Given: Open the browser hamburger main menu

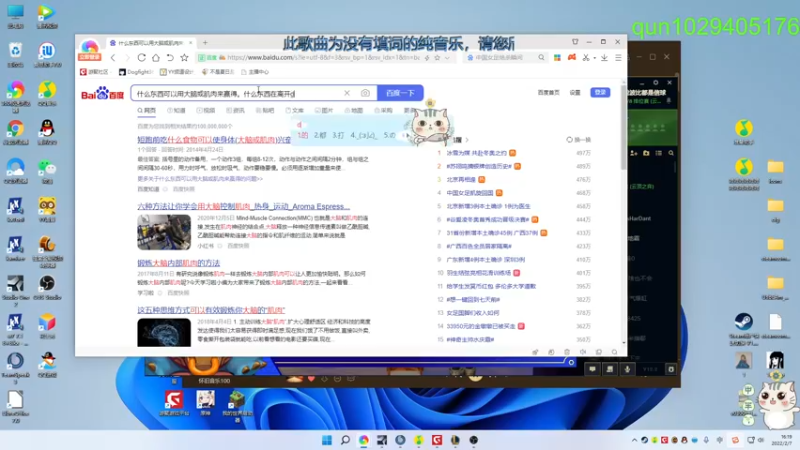Looking at the screenshot, I should click(618, 58).
